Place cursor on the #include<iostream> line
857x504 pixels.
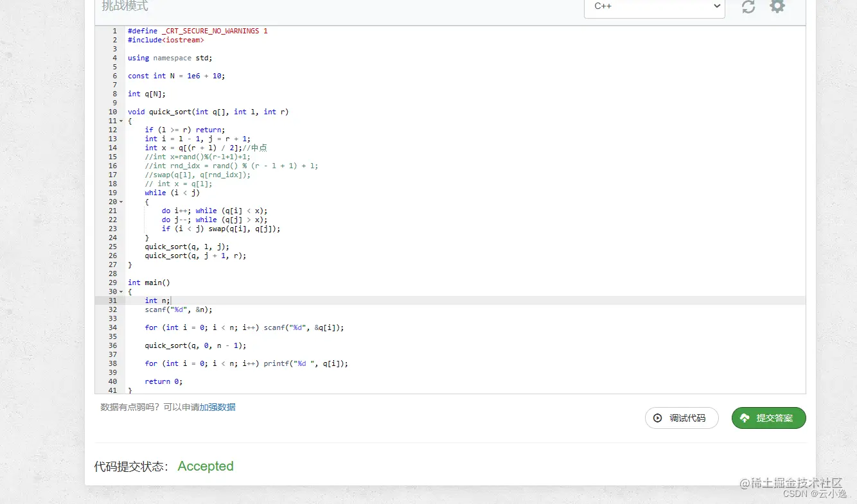[166, 40]
